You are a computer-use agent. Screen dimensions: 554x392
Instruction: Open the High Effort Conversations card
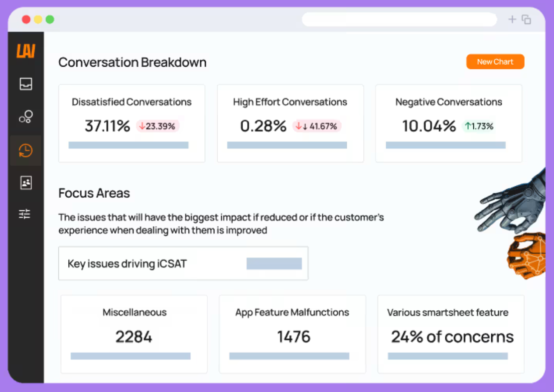point(290,123)
